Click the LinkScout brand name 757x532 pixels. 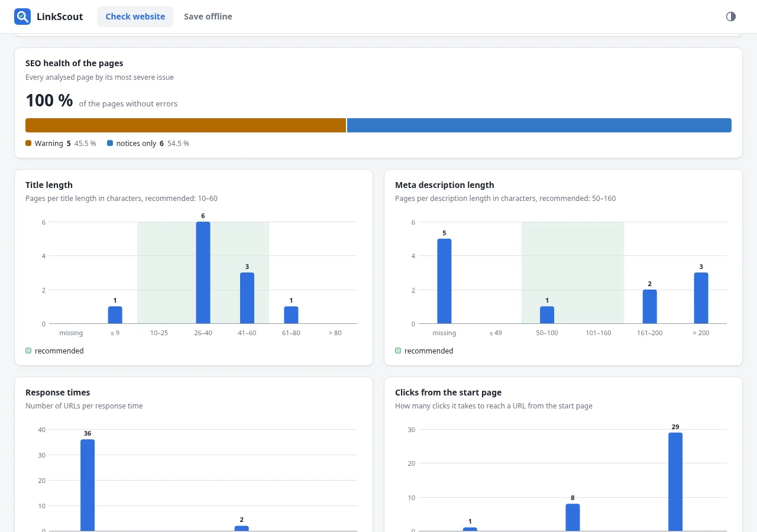(x=60, y=17)
